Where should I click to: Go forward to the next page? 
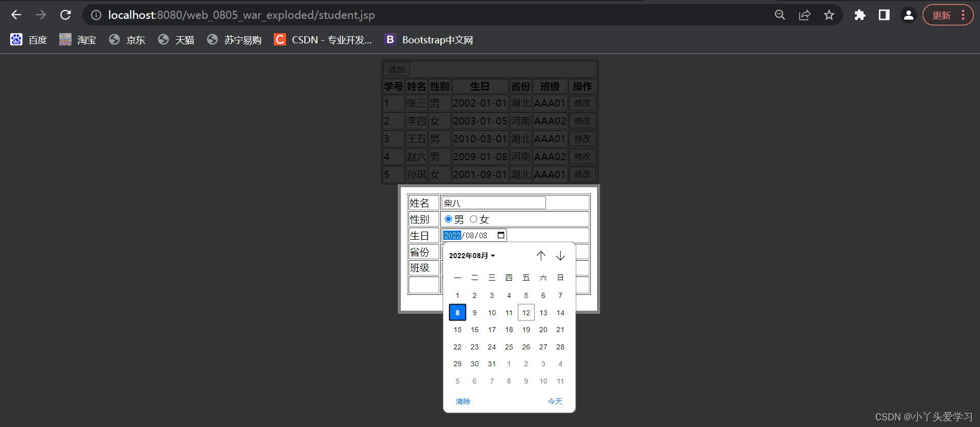tap(41, 15)
